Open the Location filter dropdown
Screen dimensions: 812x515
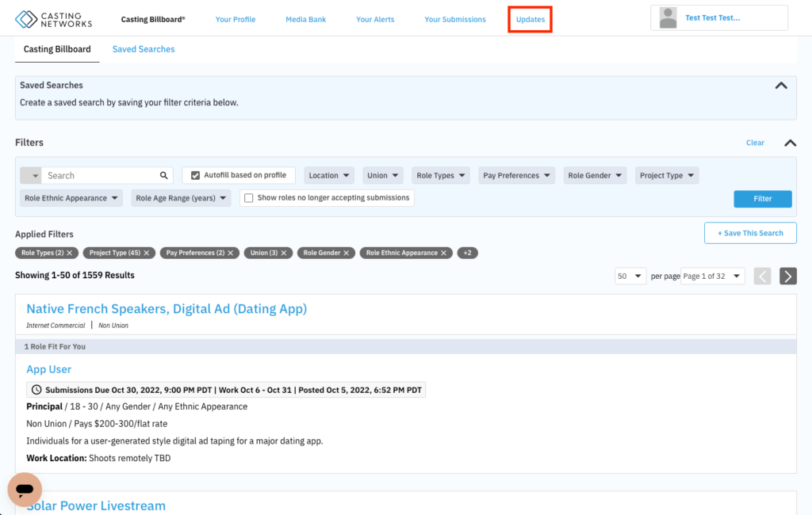tap(329, 175)
